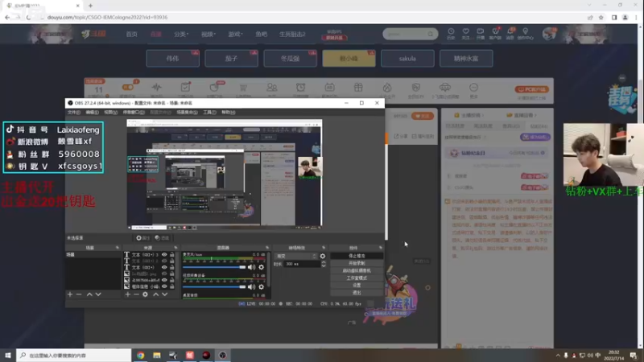
Task: Open OBS 工具 menu
Action: pos(209,113)
